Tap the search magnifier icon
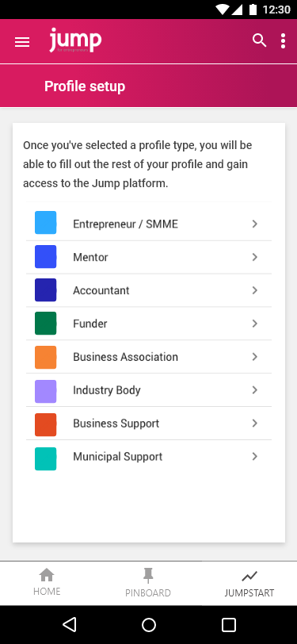The height and width of the screenshot is (644, 297). pyautogui.click(x=259, y=40)
